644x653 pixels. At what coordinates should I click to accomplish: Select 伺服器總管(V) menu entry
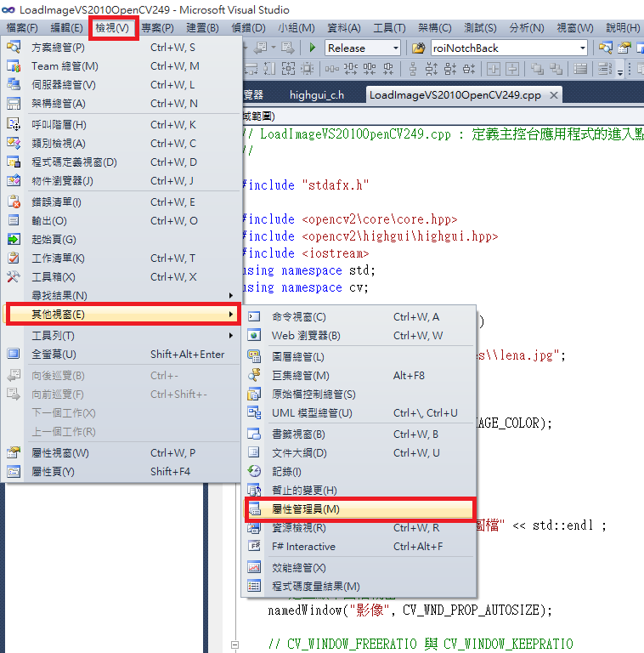[121, 85]
